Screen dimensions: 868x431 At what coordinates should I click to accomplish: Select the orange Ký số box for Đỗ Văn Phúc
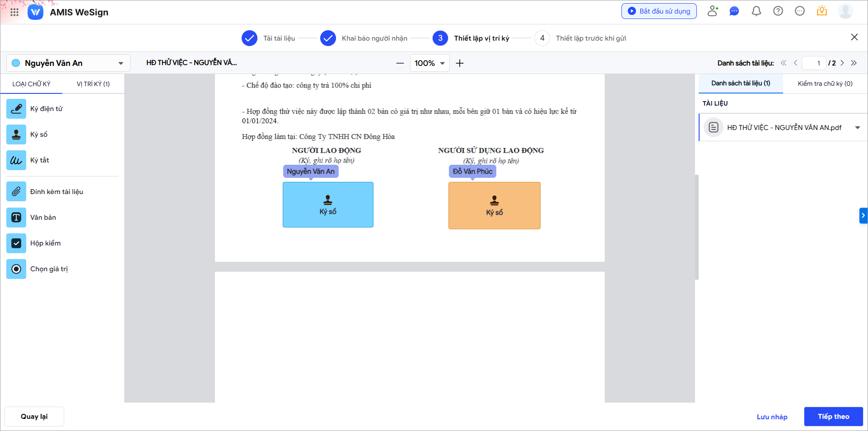click(x=495, y=206)
